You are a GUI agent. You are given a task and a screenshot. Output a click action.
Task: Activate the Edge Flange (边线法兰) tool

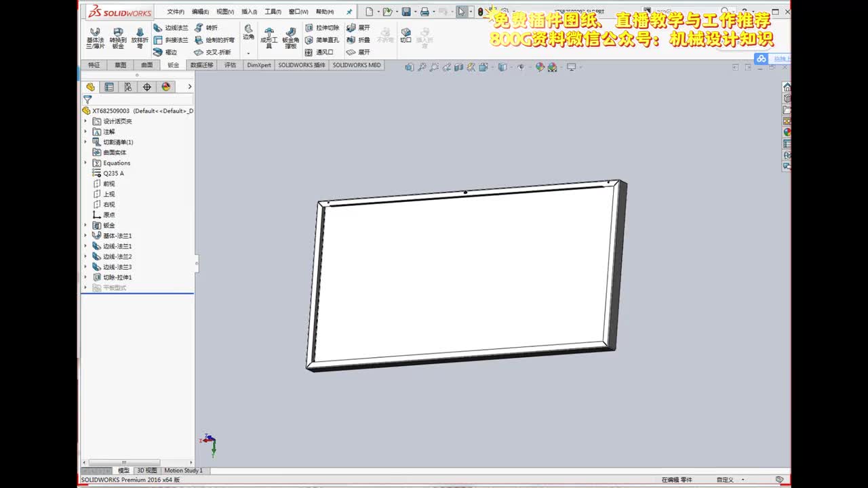click(x=171, y=28)
